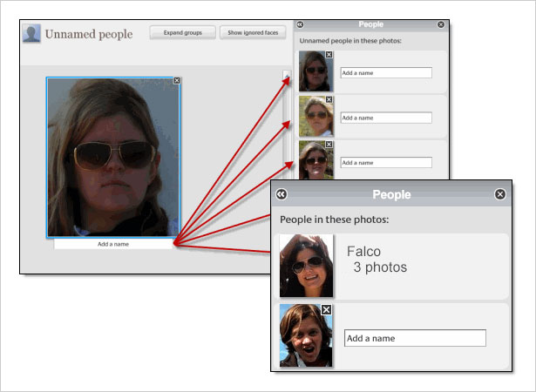Click Add a name field in large People panel

[415, 338]
